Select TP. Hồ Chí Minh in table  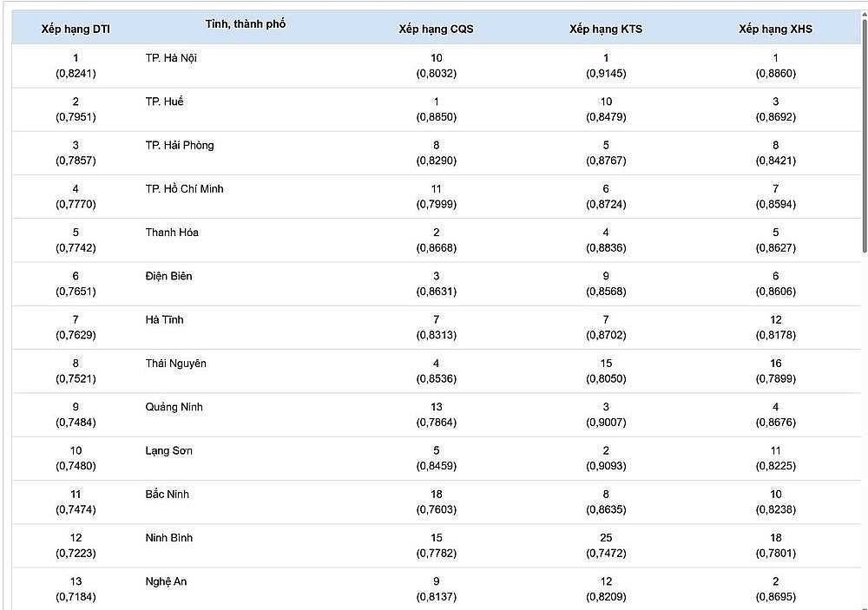point(184,188)
